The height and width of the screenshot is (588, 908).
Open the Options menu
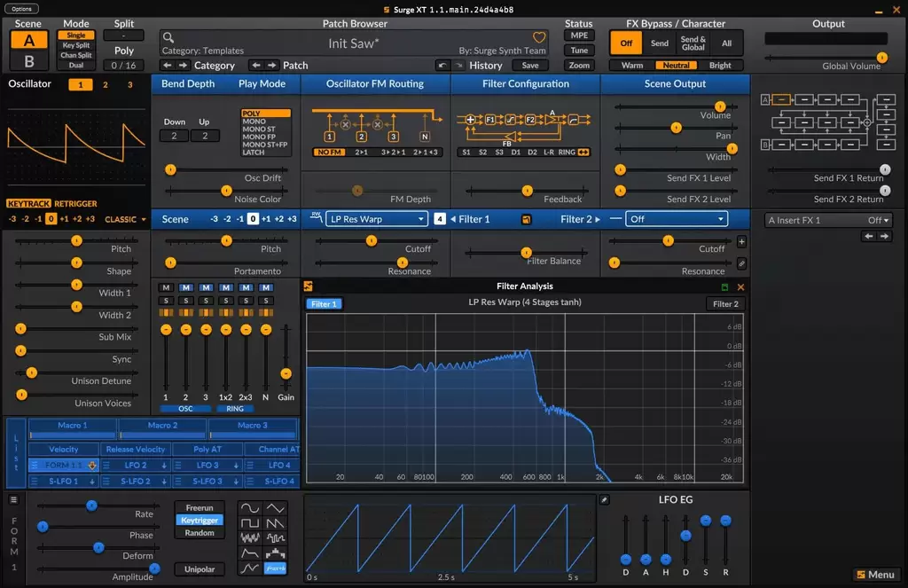21,9
